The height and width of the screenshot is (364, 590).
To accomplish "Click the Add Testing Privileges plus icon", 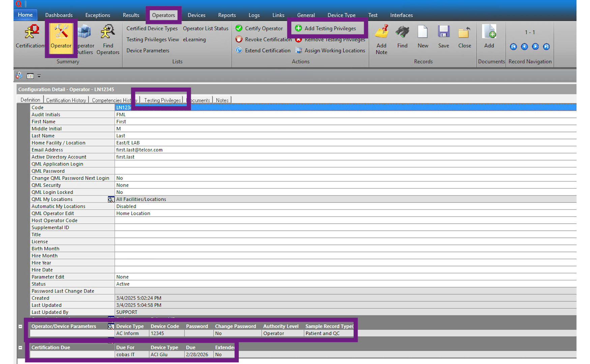I will [x=298, y=28].
